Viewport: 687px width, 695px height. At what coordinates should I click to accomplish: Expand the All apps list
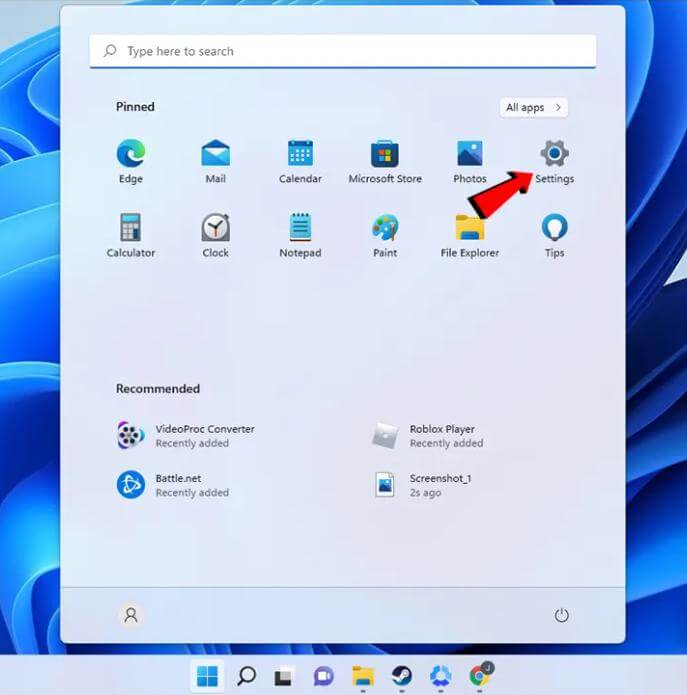pos(534,108)
